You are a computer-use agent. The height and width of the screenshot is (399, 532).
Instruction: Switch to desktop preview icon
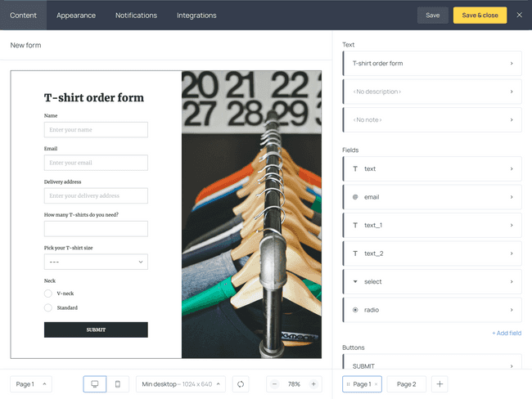coord(95,384)
